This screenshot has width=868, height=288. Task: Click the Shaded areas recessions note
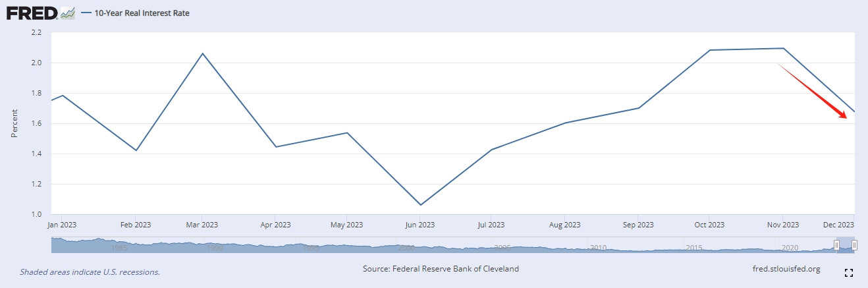click(90, 272)
